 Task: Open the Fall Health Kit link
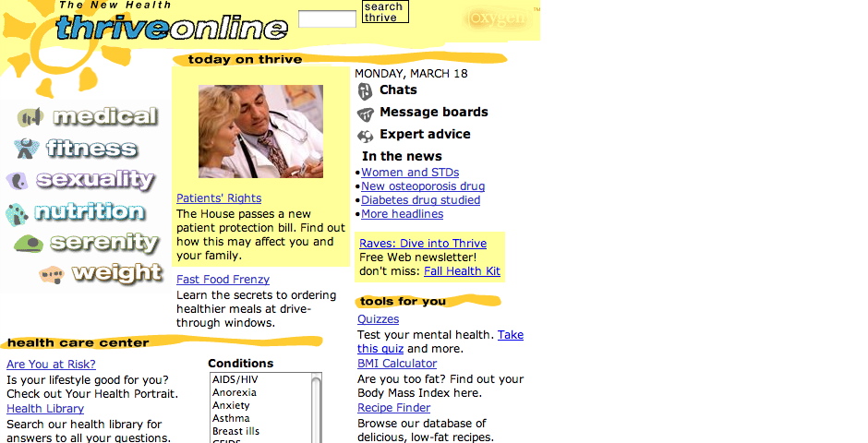coord(462,271)
